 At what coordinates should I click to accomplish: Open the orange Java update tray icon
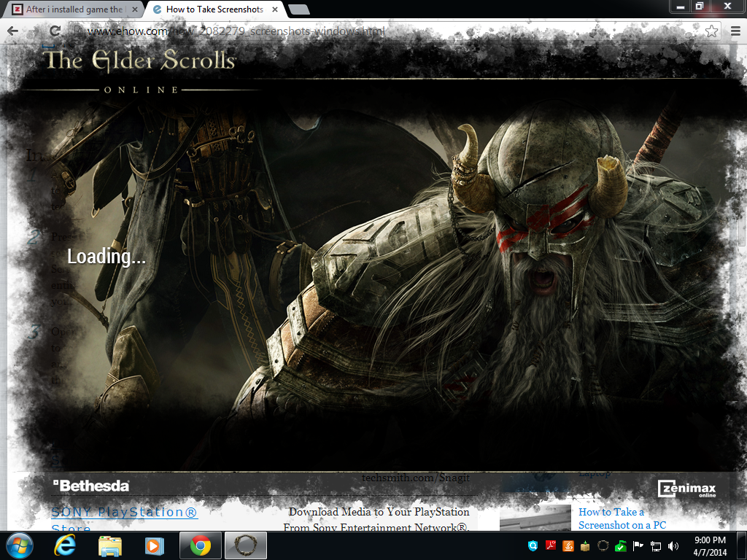pos(568,545)
